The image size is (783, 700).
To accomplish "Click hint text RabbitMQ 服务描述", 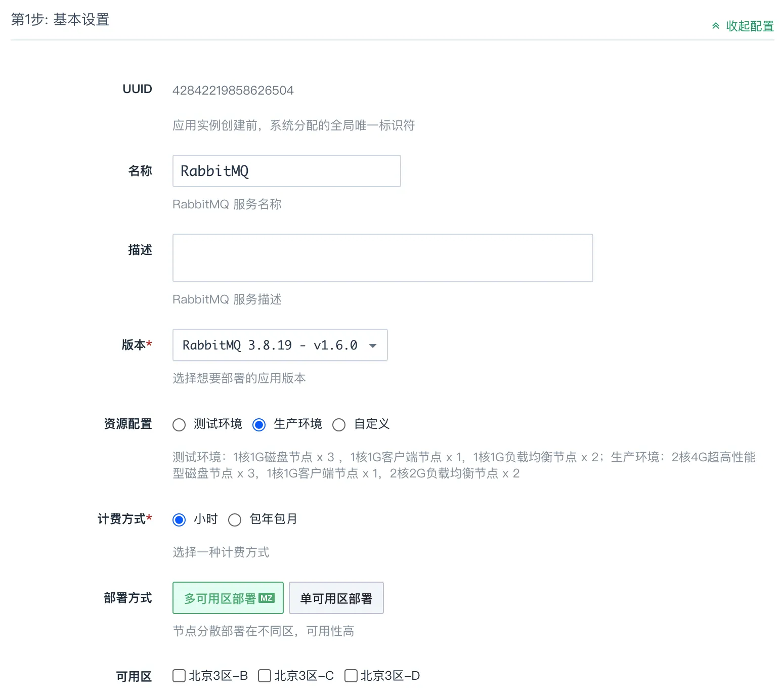I will coord(227,299).
